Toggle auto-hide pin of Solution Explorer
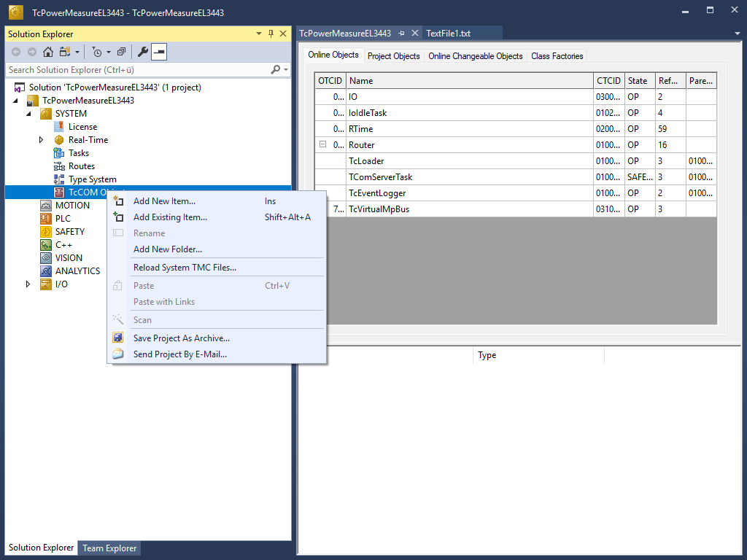Viewport: 747px width, 560px height. tap(271, 34)
